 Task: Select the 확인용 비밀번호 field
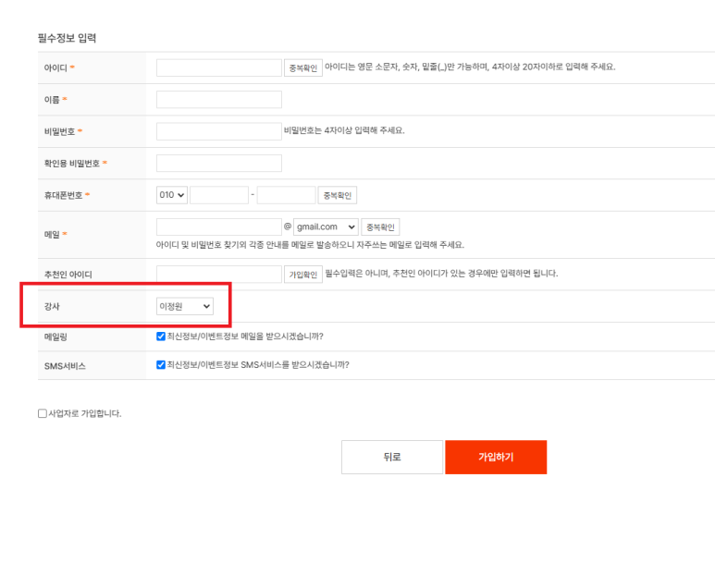coord(219,164)
